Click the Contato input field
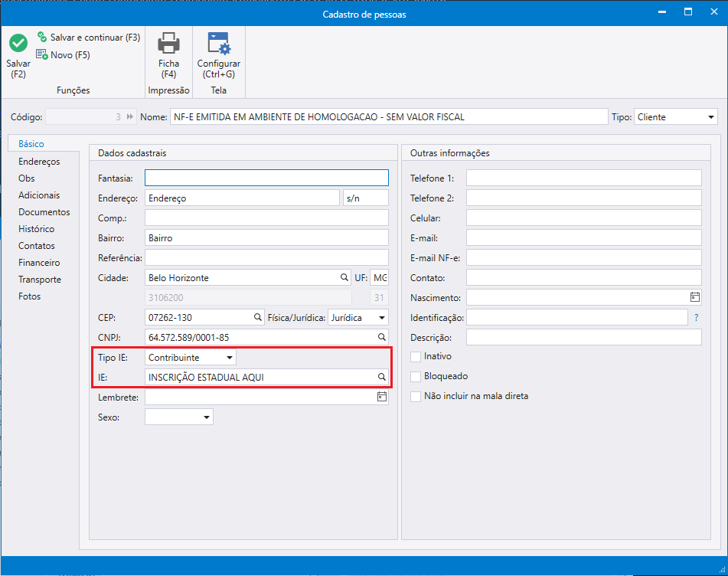 [x=584, y=277]
